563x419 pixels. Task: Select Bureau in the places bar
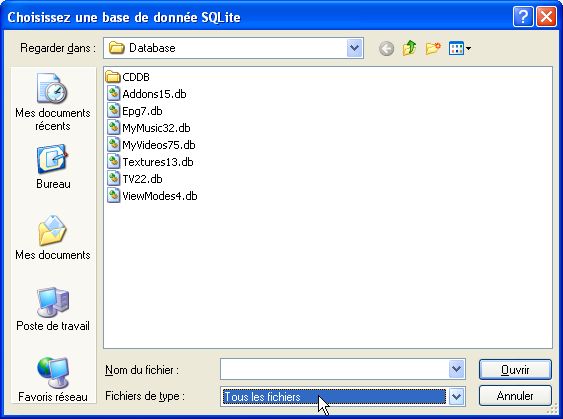click(53, 167)
